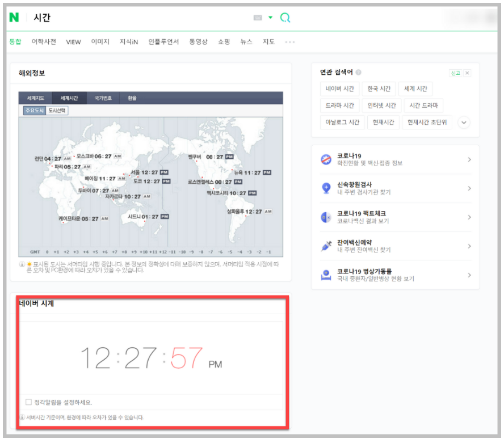Select the 세계시간 tab in 해외정보
Screen dimensions: 504x443
(x=69, y=98)
